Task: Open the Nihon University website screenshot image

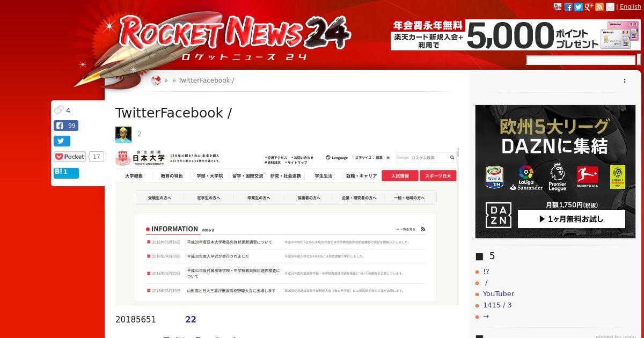Action: pyautogui.click(x=287, y=226)
